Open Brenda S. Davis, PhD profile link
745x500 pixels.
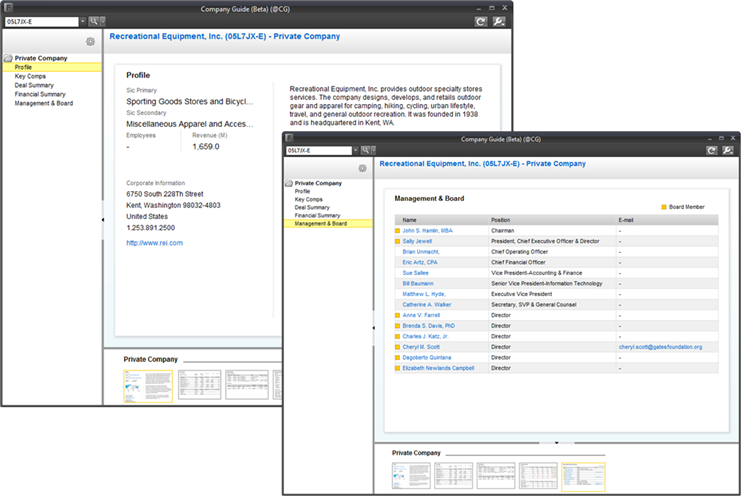tap(428, 326)
